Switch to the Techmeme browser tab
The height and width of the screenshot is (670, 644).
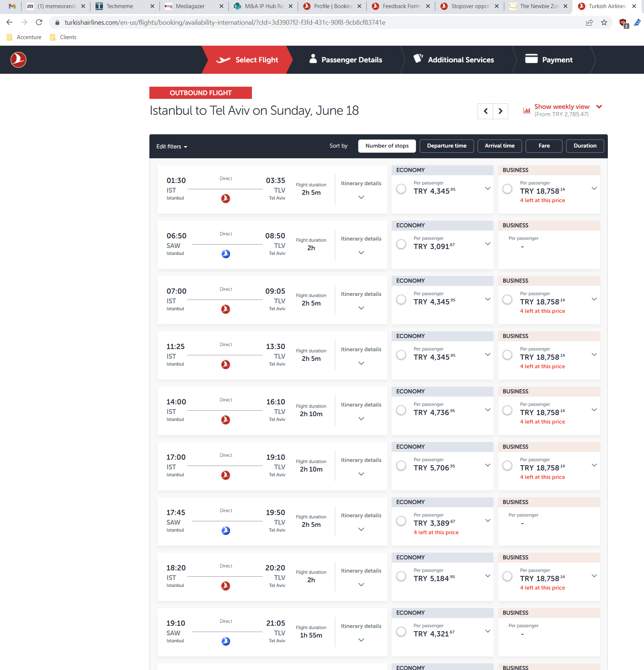120,6
